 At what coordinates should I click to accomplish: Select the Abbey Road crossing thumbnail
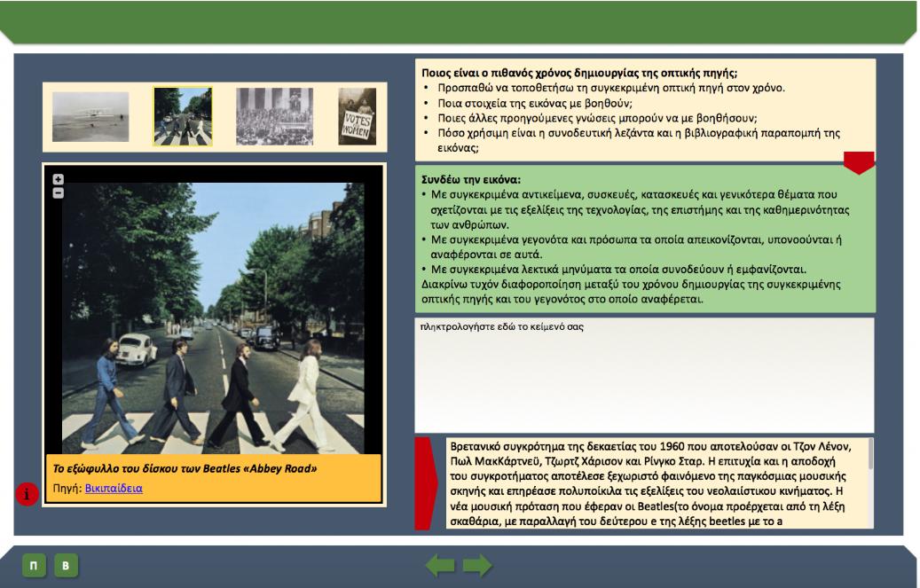click(183, 116)
